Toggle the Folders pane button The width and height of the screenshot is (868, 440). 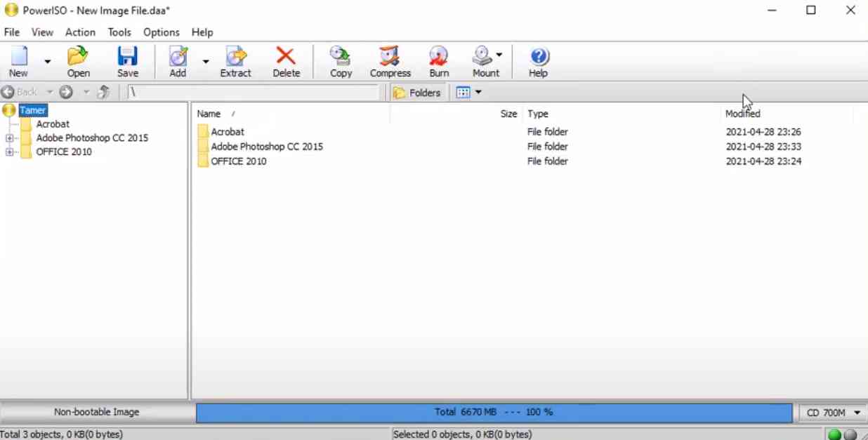417,93
